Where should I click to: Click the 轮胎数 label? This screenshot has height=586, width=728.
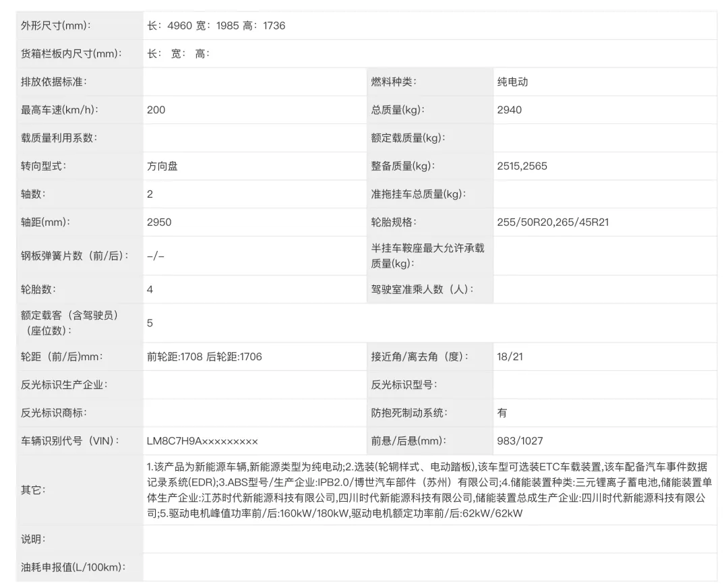(x=38, y=289)
